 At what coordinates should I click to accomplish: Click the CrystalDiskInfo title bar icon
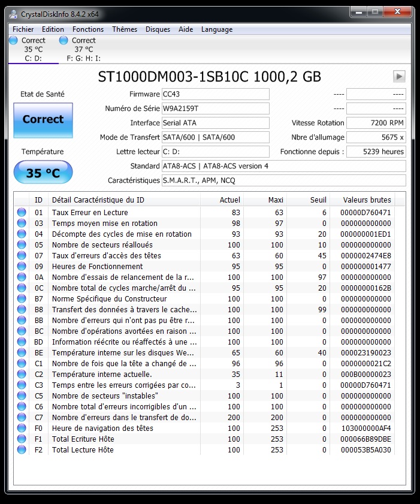click(13, 14)
